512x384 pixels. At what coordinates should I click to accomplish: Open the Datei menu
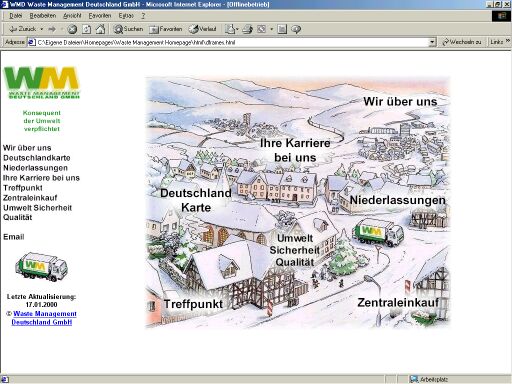click(x=16, y=16)
